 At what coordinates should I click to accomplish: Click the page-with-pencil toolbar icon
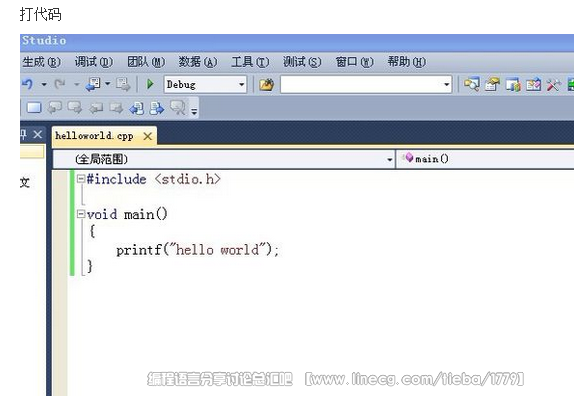pyautogui.click(x=533, y=85)
